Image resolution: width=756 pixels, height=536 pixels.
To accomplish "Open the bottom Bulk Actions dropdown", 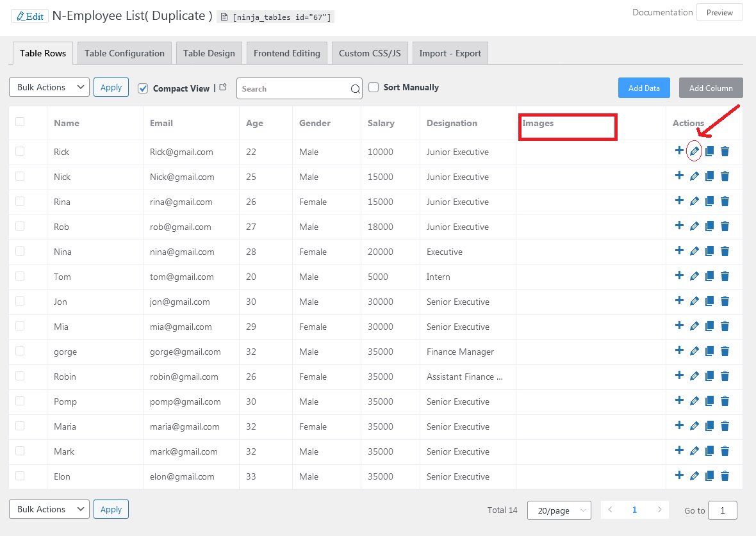I will tap(49, 509).
